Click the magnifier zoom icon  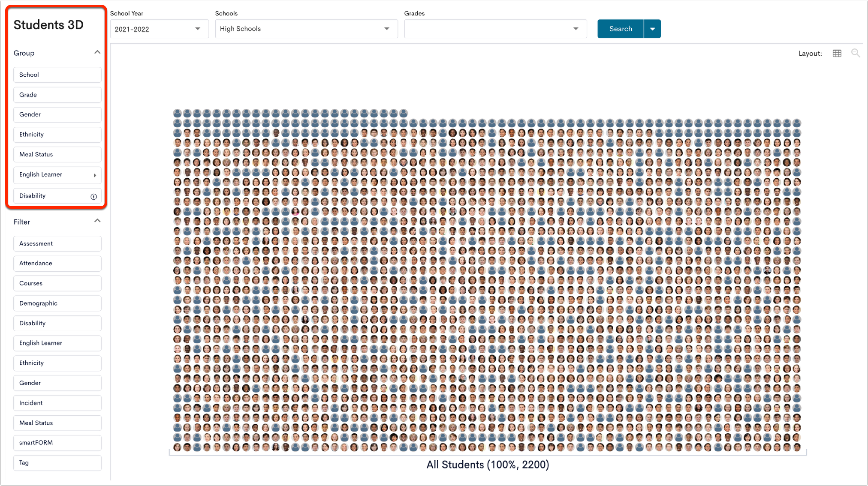pos(855,53)
